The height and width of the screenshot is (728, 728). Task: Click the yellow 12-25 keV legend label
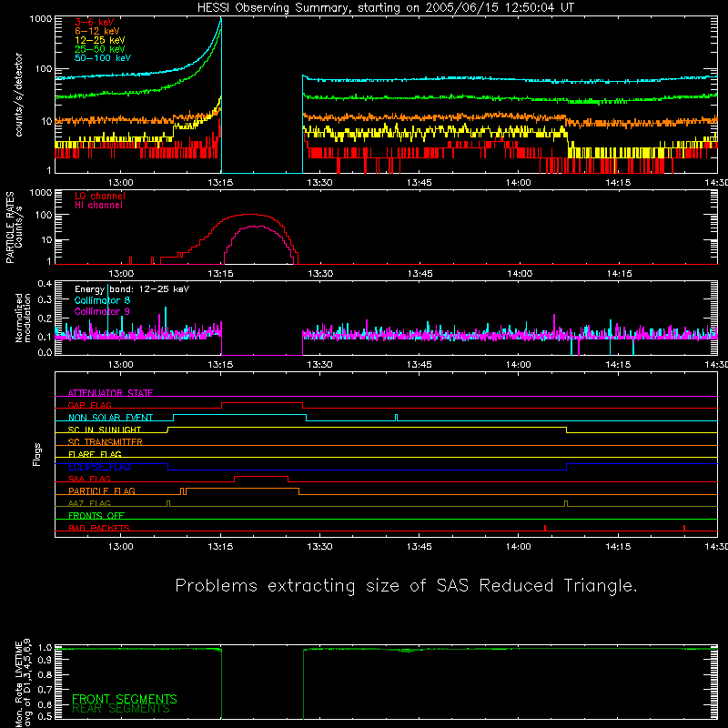pyautogui.click(x=100, y=40)
